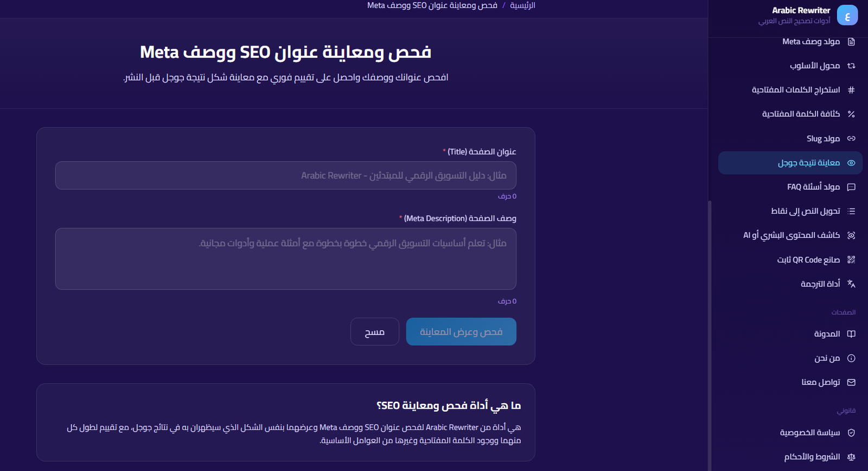This screenshot has height=471, width=868.
Task: Click the subtitle أدوات تصحيح النص العربي
Action: point(794,21)
